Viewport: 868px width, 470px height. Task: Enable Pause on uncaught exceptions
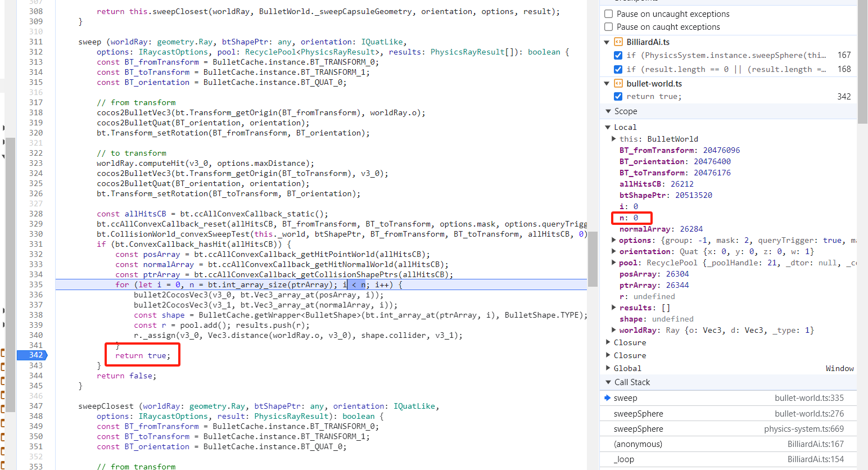tap(608, 14)
